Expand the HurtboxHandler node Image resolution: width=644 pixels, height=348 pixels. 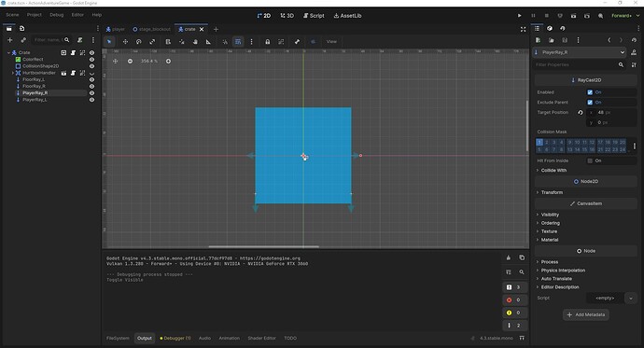click(x=13, y=73)
